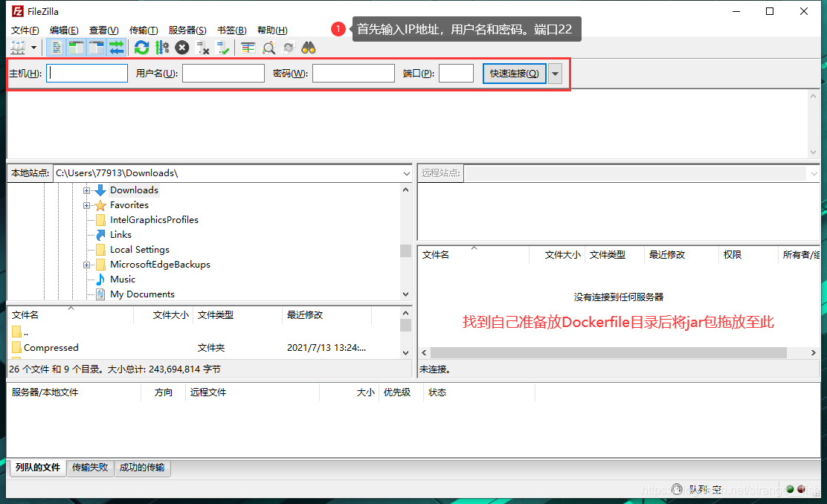Viewport: 827px width, 504px height.
Task: Select the Music folder in tree
Action: pos(123,280)
